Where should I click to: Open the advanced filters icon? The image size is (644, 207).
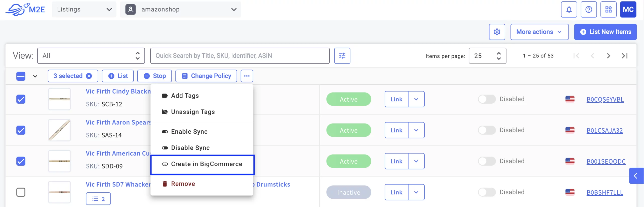pos(342,56)
